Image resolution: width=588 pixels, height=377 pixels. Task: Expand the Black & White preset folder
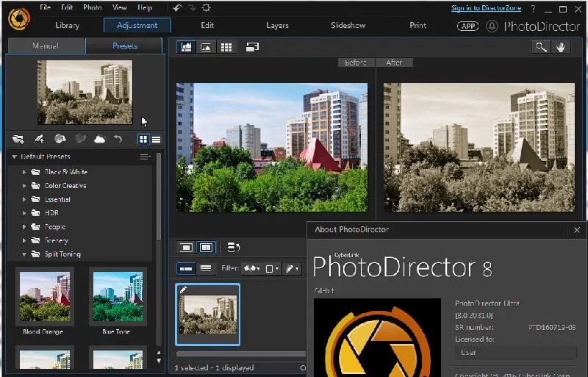pos(24,172)
